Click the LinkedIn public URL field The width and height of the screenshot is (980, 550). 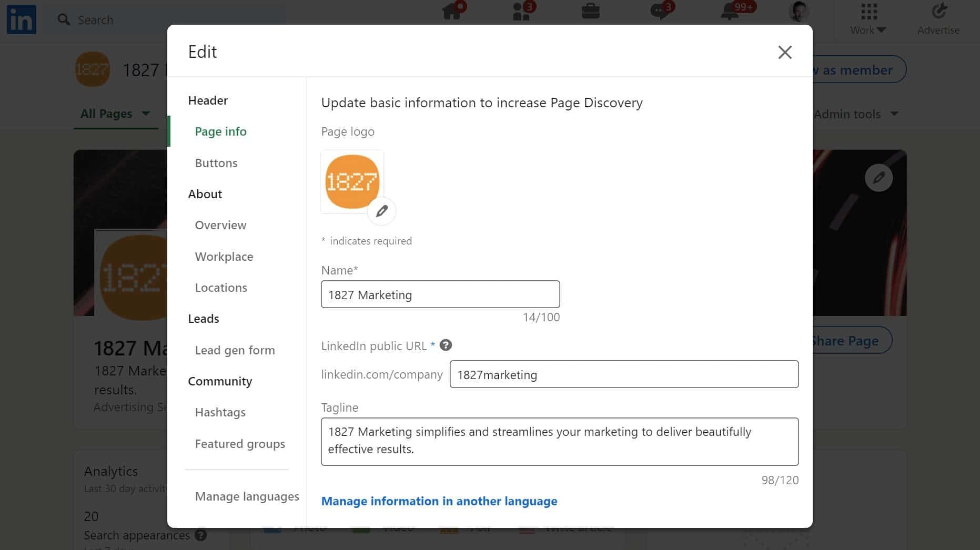tap(624, 374)
